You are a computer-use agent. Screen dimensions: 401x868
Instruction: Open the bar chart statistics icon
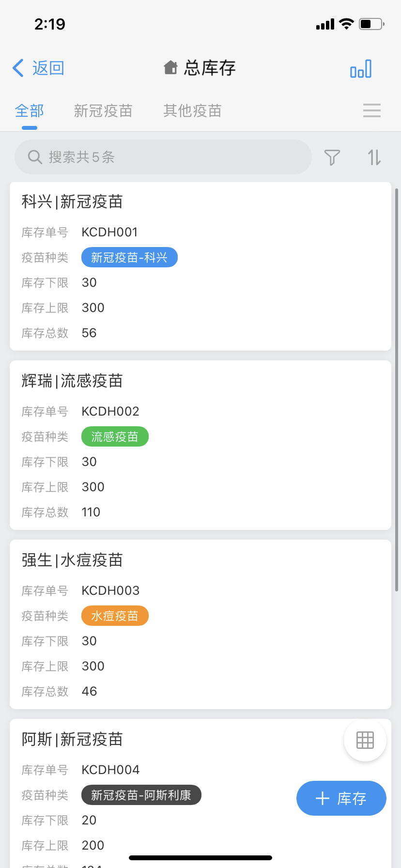coord(361,69)
